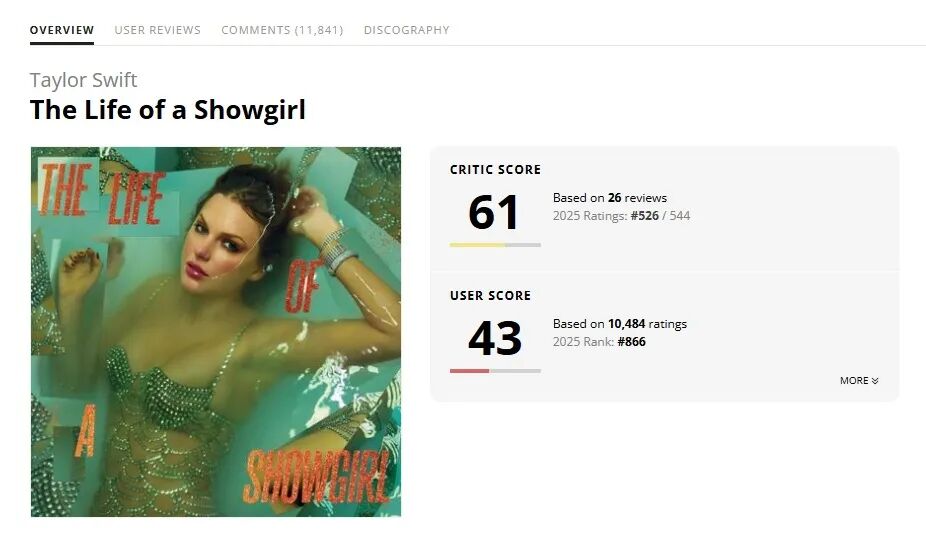Click the CRITIC SCORE heading
The image size is (926, 542).
tap(495, 169)
